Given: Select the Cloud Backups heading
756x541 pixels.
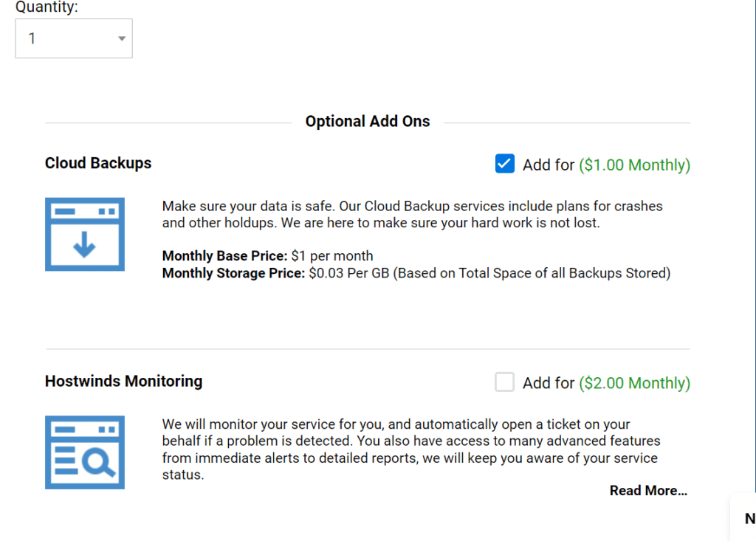Looking at the screenshot, I should click(x=98, y=163).
